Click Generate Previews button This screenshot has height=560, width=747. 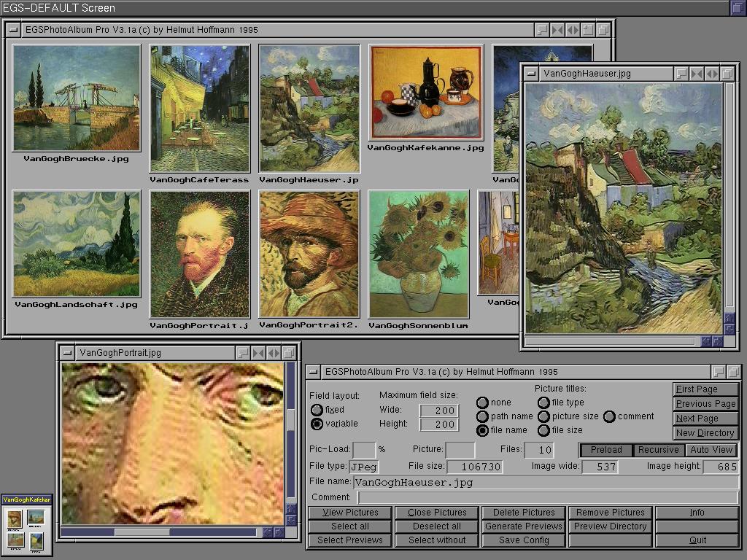(x=524, y=526)
